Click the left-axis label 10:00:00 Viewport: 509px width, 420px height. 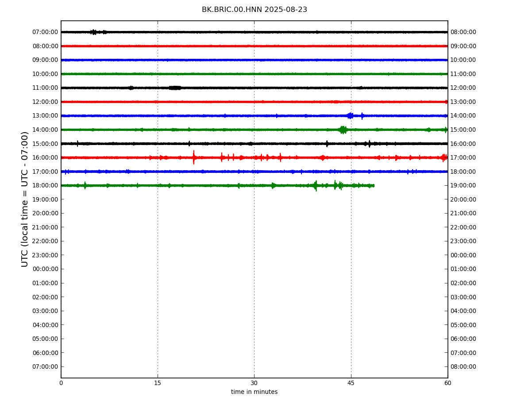(45, 74)
